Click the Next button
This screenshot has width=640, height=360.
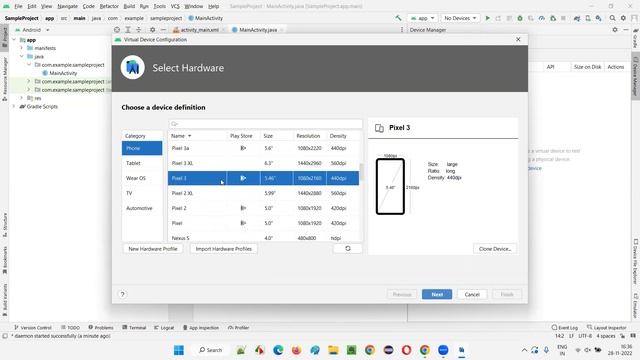(x=437, y=294)
